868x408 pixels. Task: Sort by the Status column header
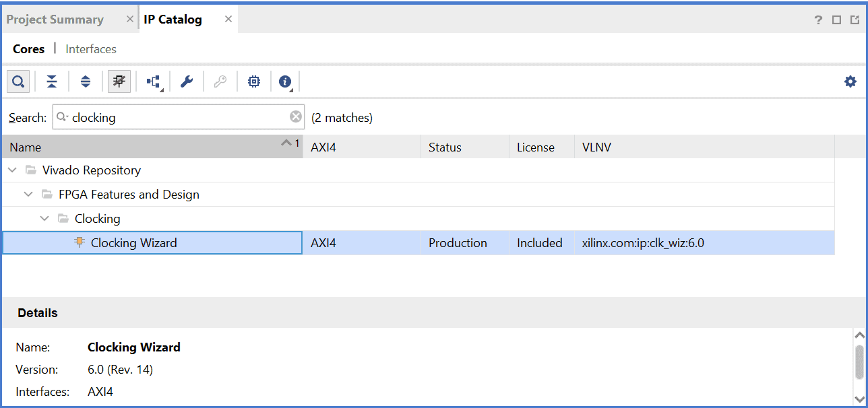click(x=445, y=147)
